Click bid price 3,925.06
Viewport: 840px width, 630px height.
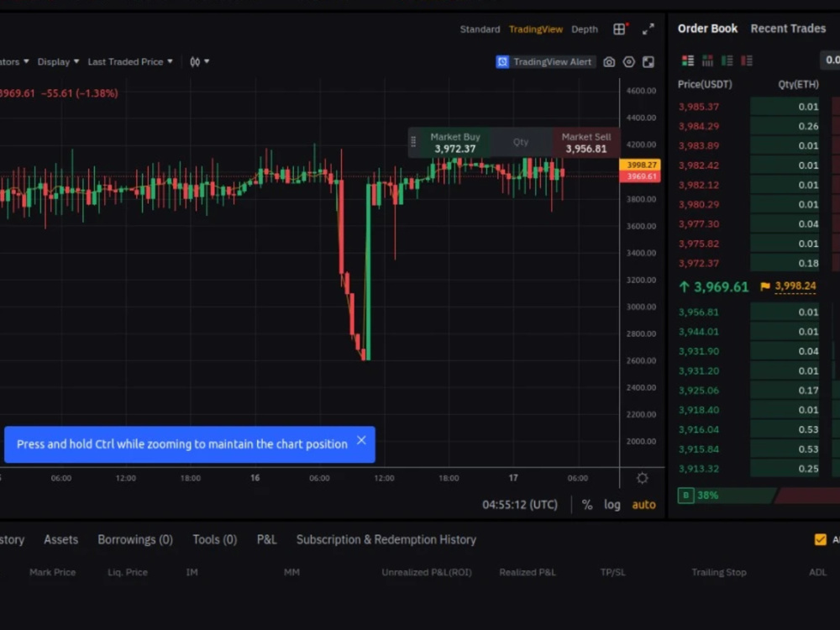(699, 391)
